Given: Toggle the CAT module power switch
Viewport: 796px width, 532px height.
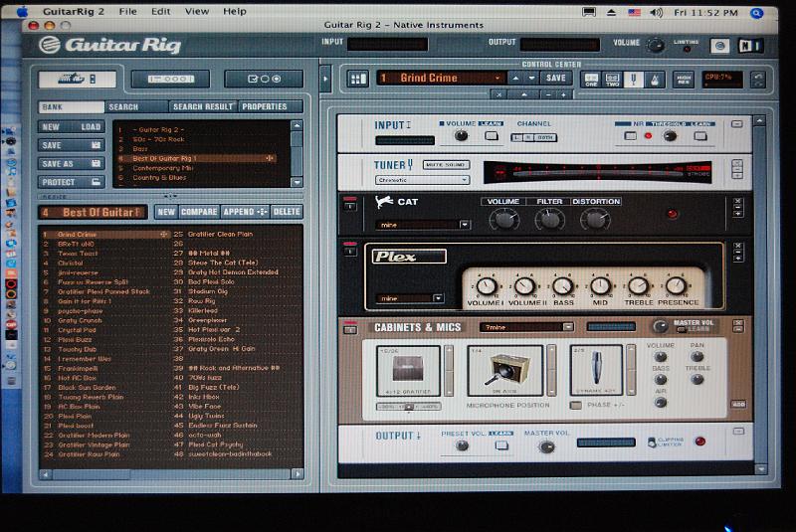Looking at the screenshot, I should pos(350,204).
